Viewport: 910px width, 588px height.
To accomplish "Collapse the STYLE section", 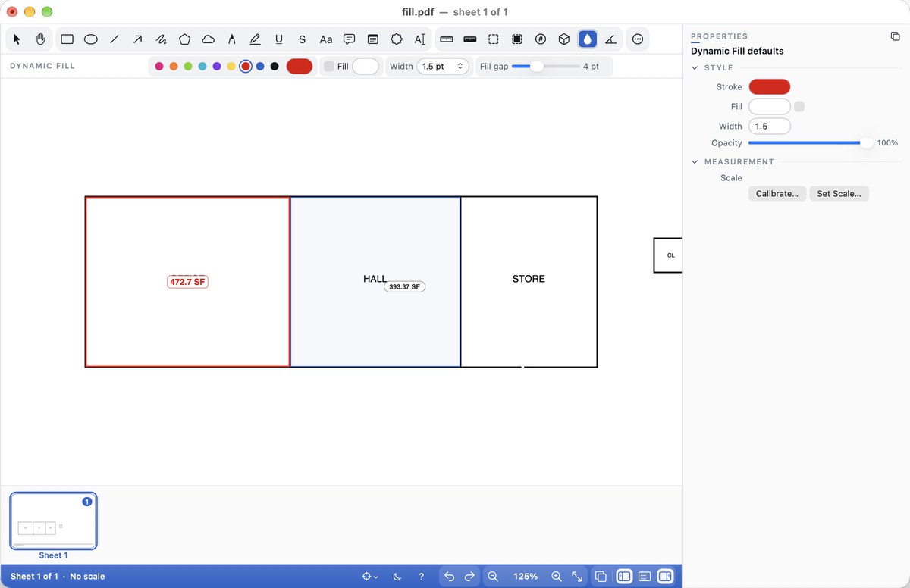I will pyautogui.click(x=695, y=67).
